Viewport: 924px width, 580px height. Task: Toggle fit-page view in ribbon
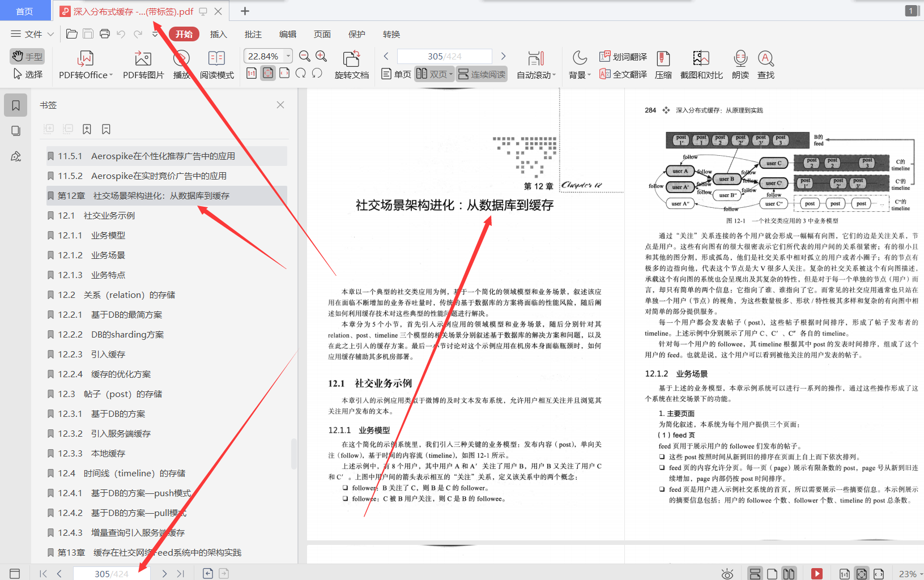(x=268, y=73)
